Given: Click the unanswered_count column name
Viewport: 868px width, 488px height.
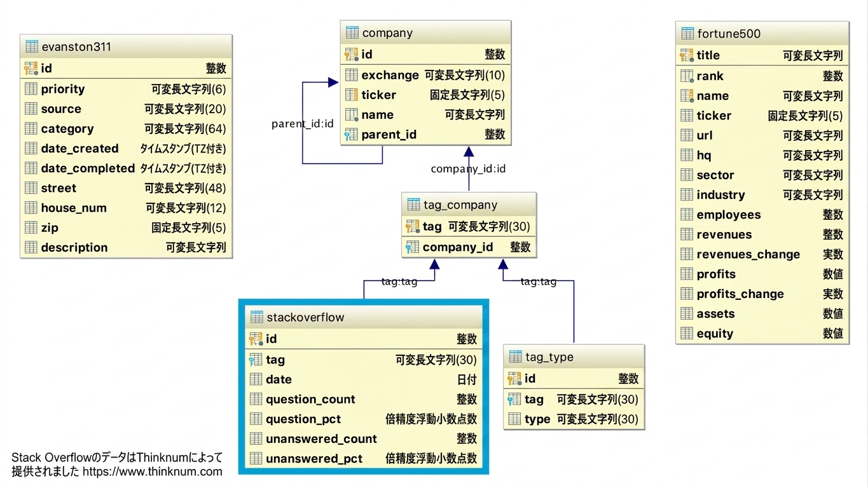Looking at the screenshot, I should coord(321,438).
